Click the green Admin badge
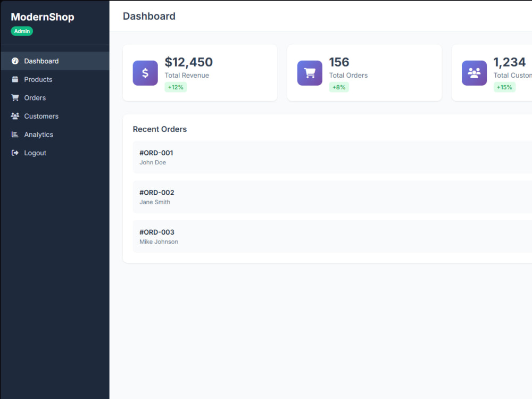532x399 pixels. (x=22, y=31)
